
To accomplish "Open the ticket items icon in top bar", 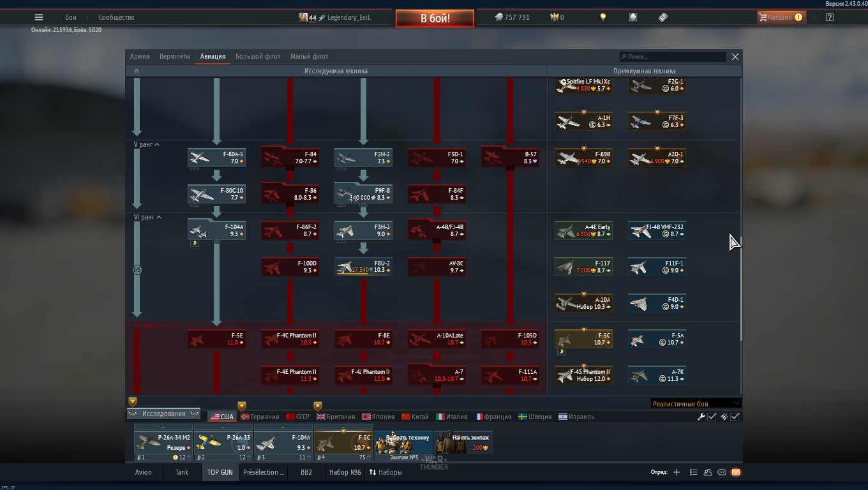I will tap(663, 17).
